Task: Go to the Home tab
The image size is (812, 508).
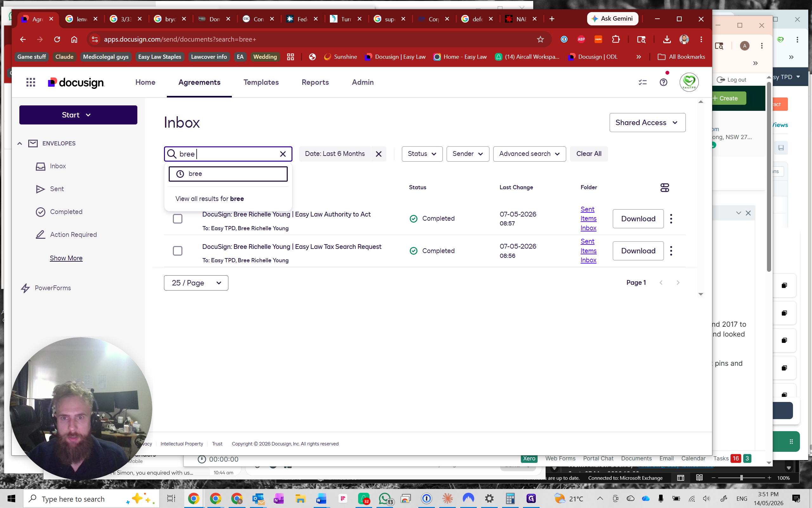Action: [x=145, y=82]
